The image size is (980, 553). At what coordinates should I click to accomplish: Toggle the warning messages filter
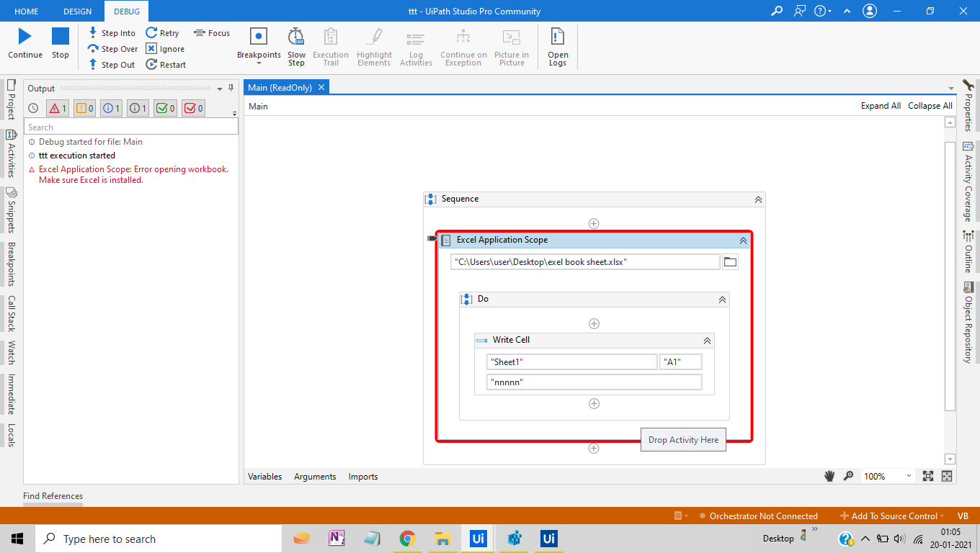(84, 109)
